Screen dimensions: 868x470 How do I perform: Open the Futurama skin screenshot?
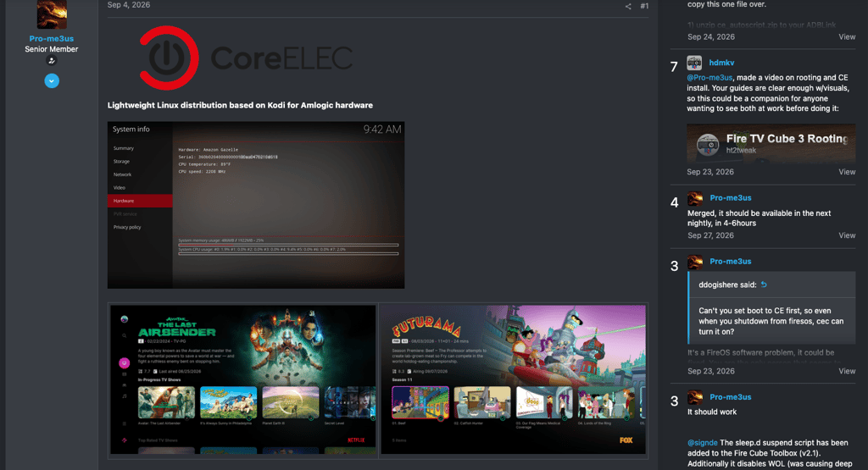[x=513, y=379]
